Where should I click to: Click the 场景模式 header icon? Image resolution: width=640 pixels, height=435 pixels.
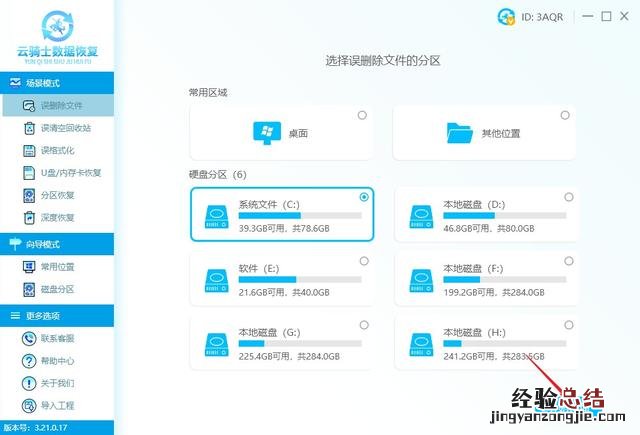point(15,82)
